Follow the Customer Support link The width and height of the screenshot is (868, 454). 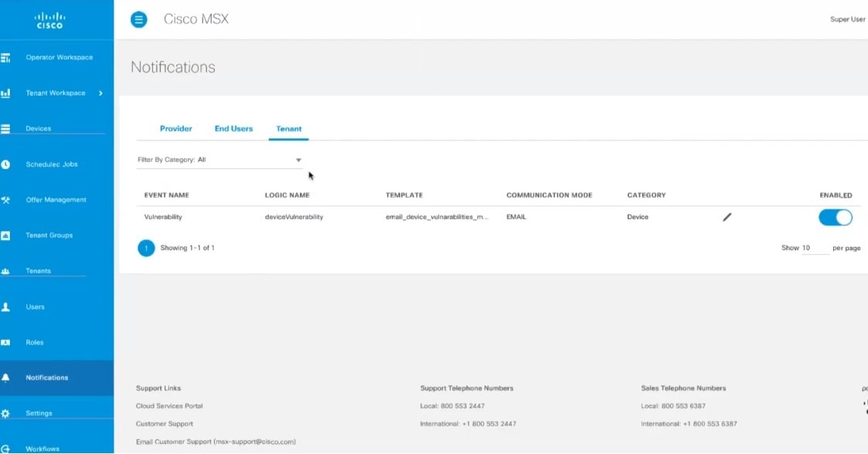click(165, 424)
